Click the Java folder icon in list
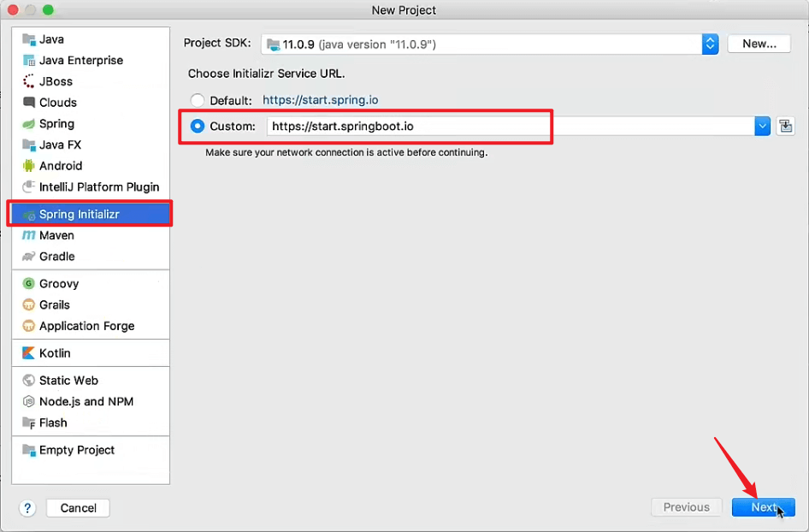Image resolution: width=809 pixels, height=532 pixels. pyautogui.click(x=29, y=39)
